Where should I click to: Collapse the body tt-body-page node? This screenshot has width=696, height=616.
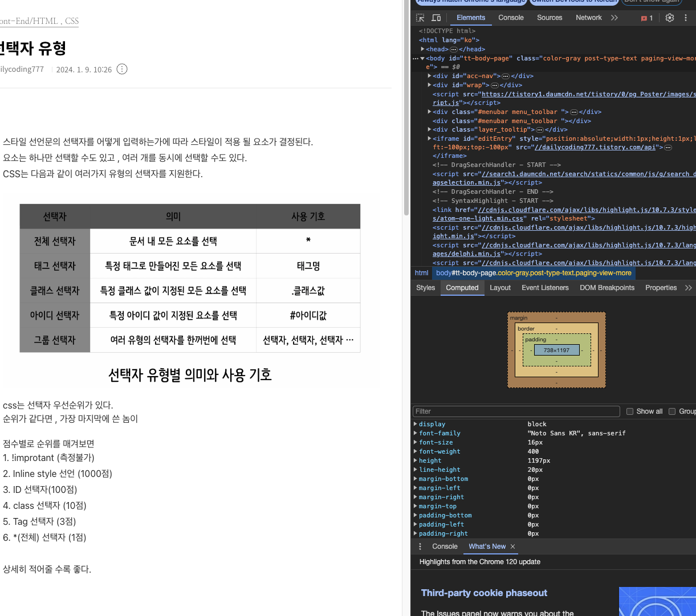422,58
